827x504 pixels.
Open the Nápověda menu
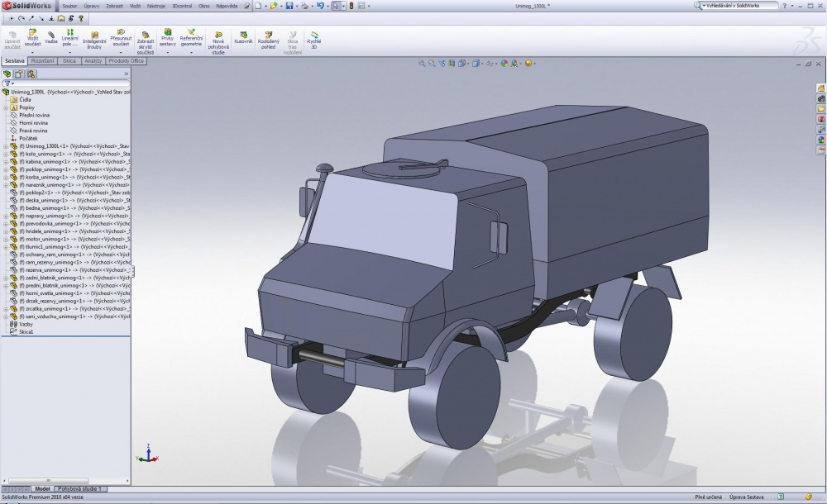[227, 6]
